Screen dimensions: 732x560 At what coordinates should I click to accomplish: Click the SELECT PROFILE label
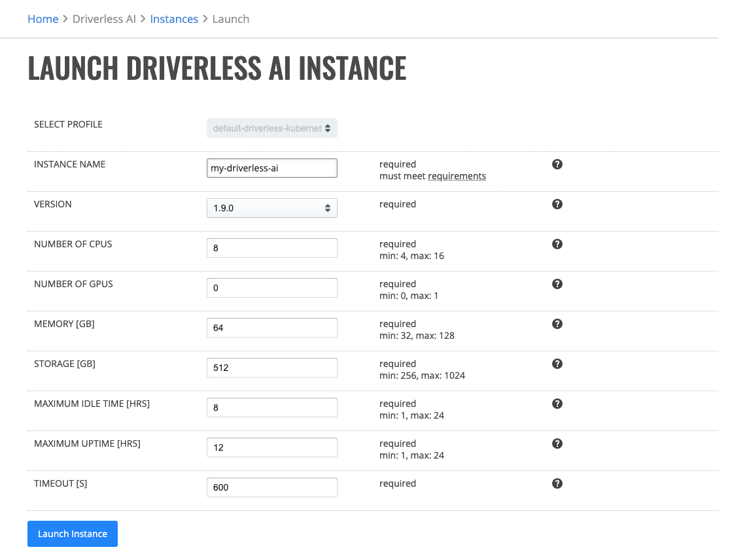[68, 124]
